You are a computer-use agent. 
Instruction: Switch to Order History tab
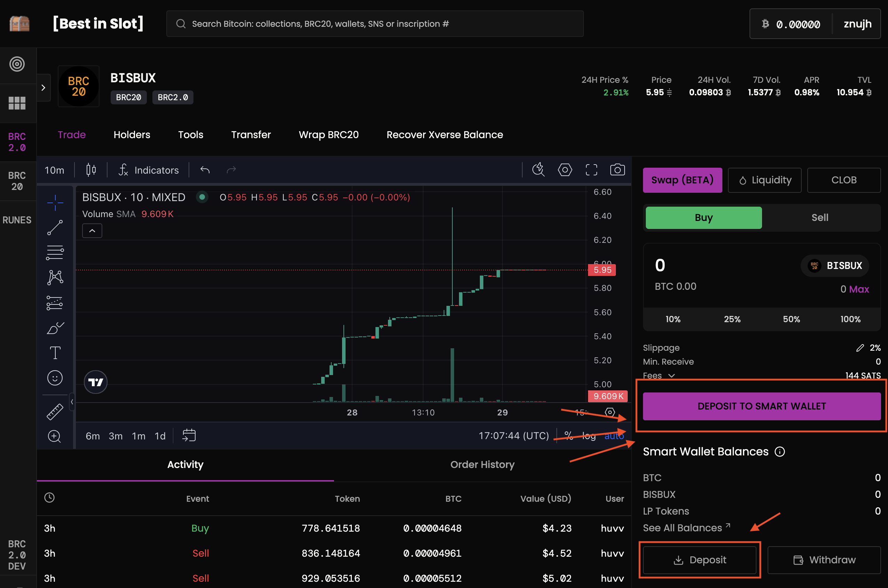coord(482,464)
